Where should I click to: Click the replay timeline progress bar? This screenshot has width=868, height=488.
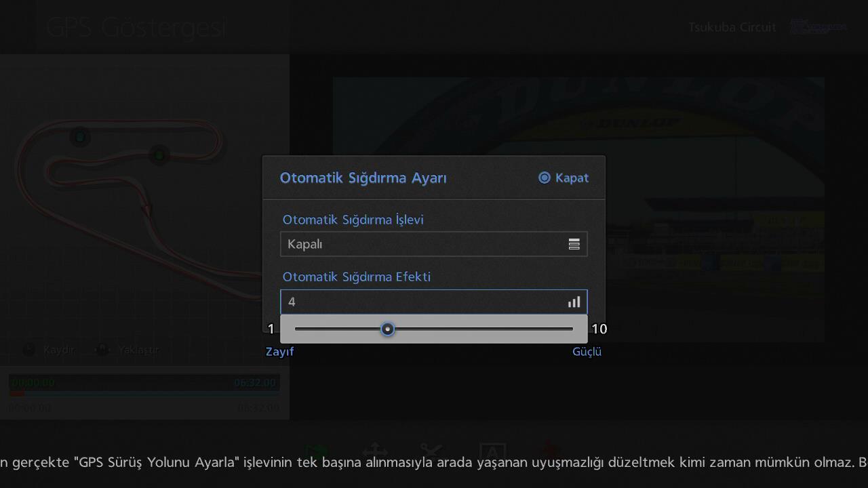pos(144,393)
